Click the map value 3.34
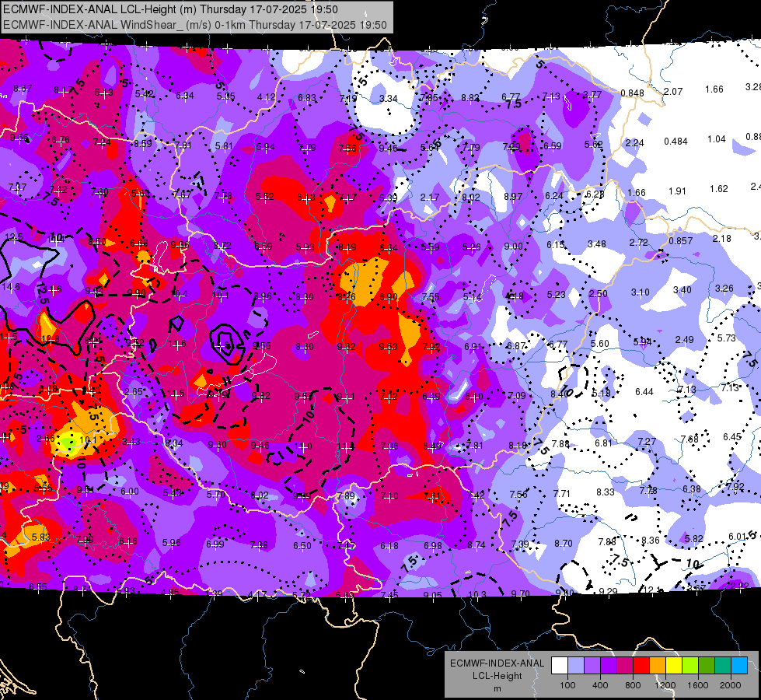 388,99
